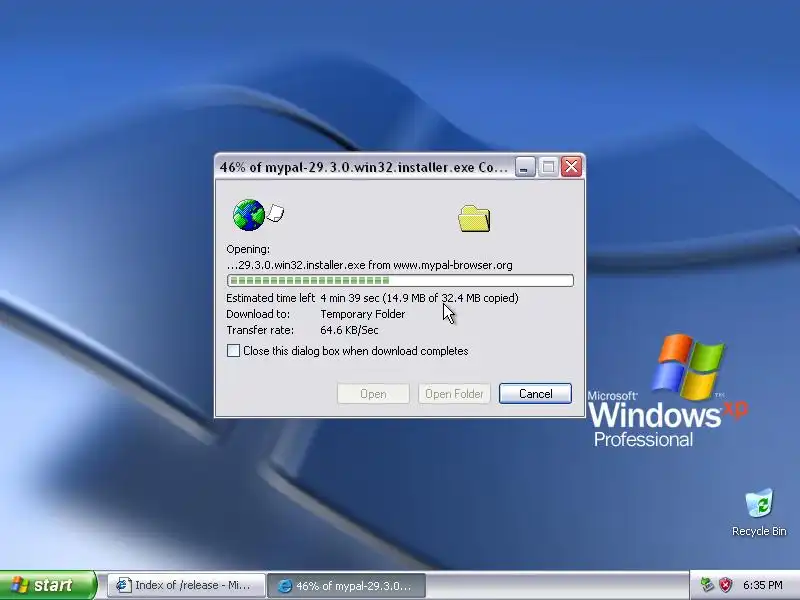Enable closing dialog when download completes
800x600 pixels.
(x=234, y=351)
